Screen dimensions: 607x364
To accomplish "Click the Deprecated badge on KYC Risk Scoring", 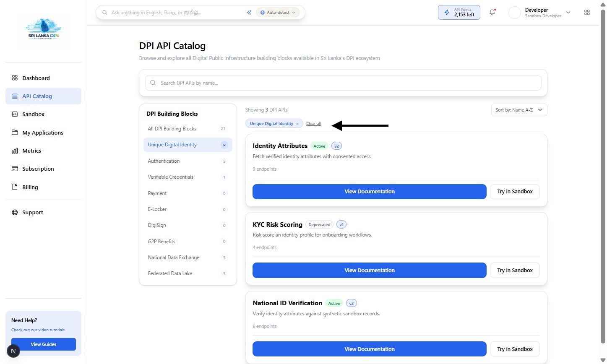I will tap(319, 225).
